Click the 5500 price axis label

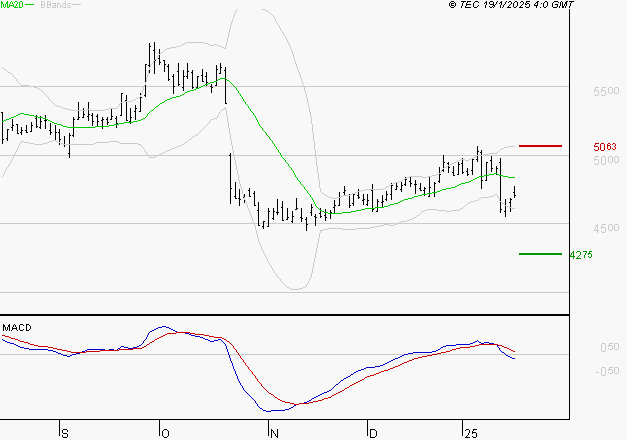(x=606, y=91)
